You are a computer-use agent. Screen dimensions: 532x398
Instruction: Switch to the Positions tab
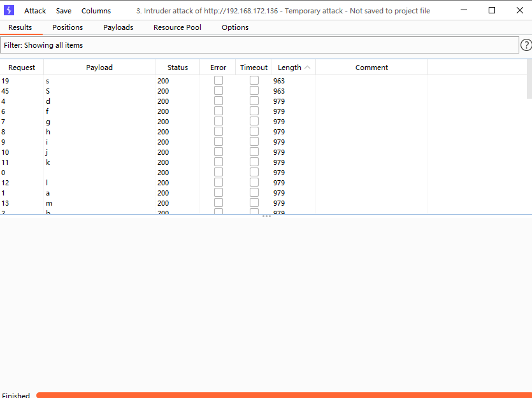(68, 27)
